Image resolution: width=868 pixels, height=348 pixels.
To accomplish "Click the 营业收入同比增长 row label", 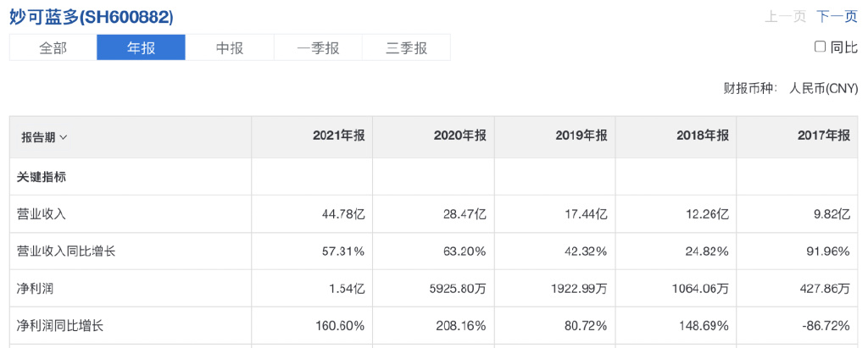I will (x=65, y=251).
